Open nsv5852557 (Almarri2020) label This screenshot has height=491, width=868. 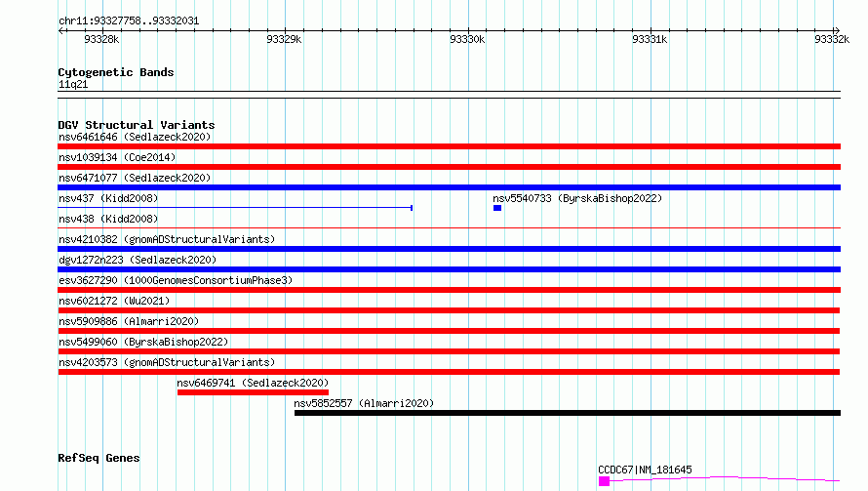click(364, 403)
